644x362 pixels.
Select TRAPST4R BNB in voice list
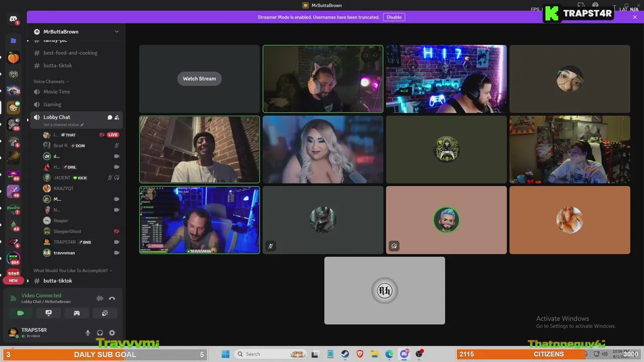coord(82,242)
